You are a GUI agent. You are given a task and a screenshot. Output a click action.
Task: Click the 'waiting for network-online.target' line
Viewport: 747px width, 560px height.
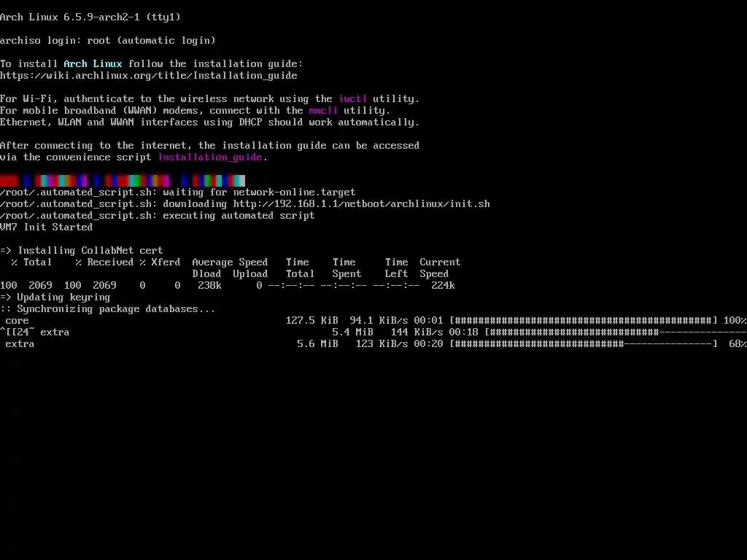(x=178, y=192)
